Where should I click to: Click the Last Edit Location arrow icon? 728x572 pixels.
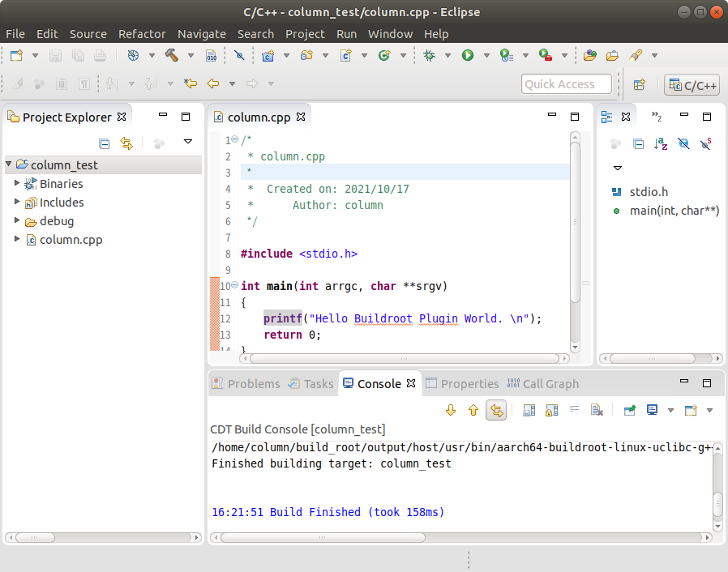click(x=191, y=83)
